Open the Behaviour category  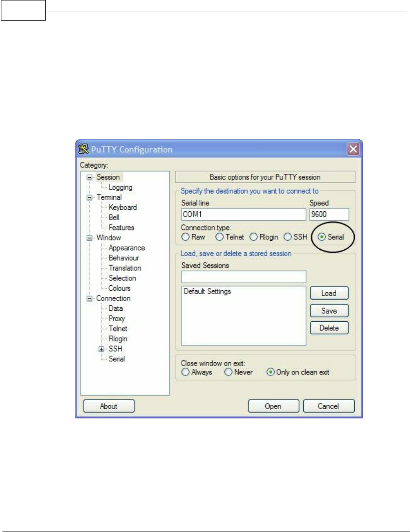(x=124, y=258)
